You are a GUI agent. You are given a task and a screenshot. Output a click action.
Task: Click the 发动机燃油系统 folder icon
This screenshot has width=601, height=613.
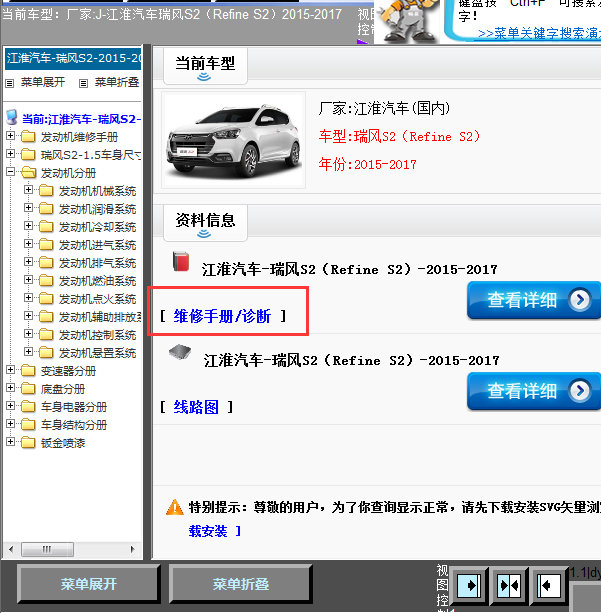(46, 280)
